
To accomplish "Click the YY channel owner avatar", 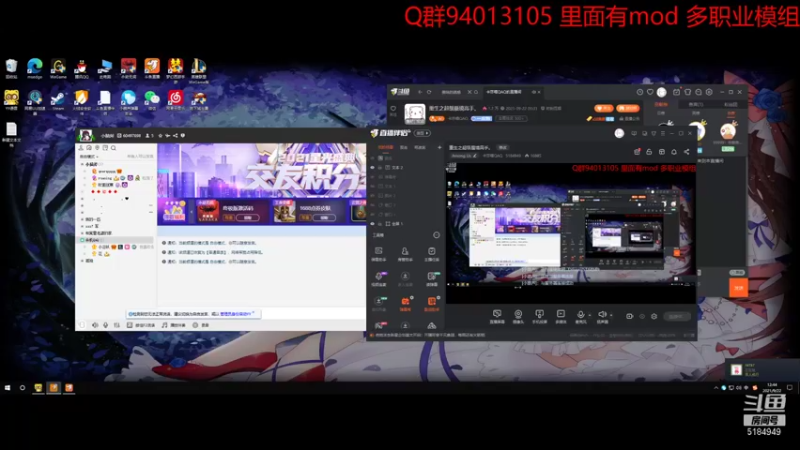I will tap(86, 136).
